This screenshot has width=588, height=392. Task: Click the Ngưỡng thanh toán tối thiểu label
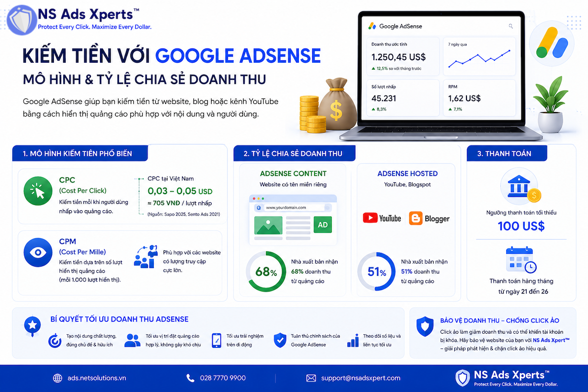(x=521, y=213)
